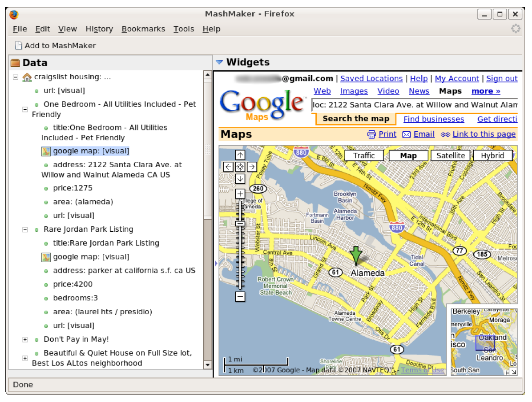
Task: Collapse the Widgets section disclosure triangle
Action: 219,62
